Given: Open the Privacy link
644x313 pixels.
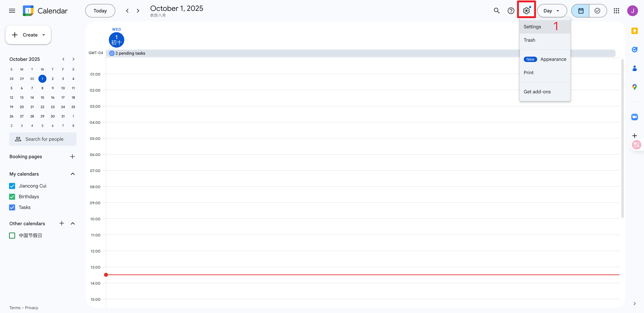Looking at the screenshot, I should [x=32, y=308].
